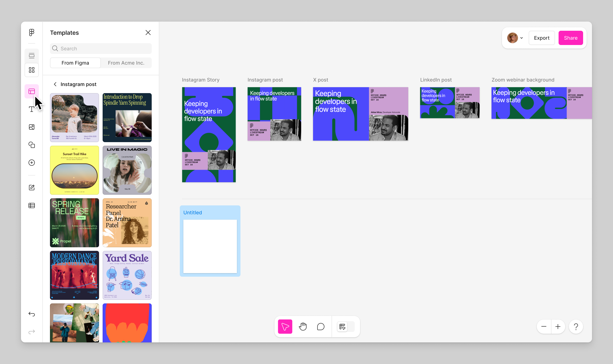The width and height of the screenshot is (613, 364).
Task: Click the pink Templates icon in sidebar
Action: tap(31, 91)
